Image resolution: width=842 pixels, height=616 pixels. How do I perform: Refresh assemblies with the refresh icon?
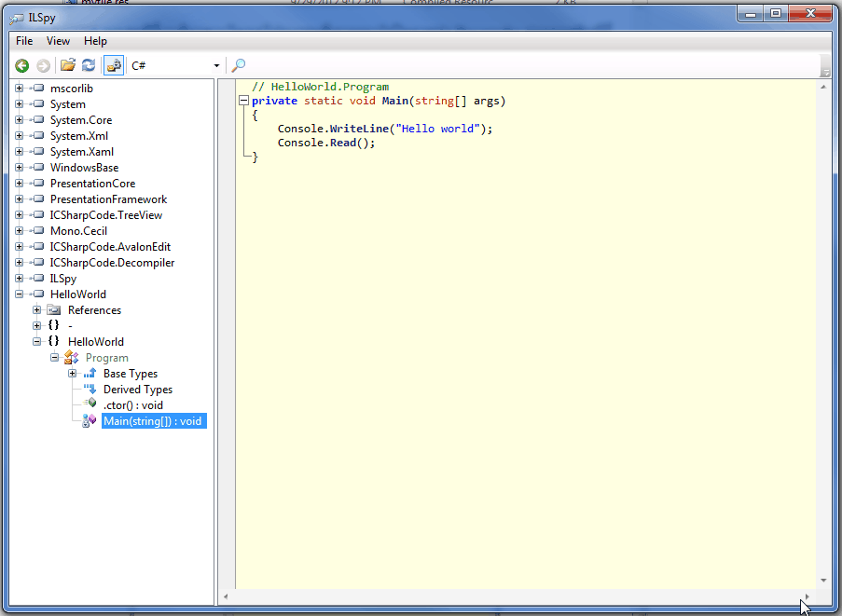coord(88,65)
